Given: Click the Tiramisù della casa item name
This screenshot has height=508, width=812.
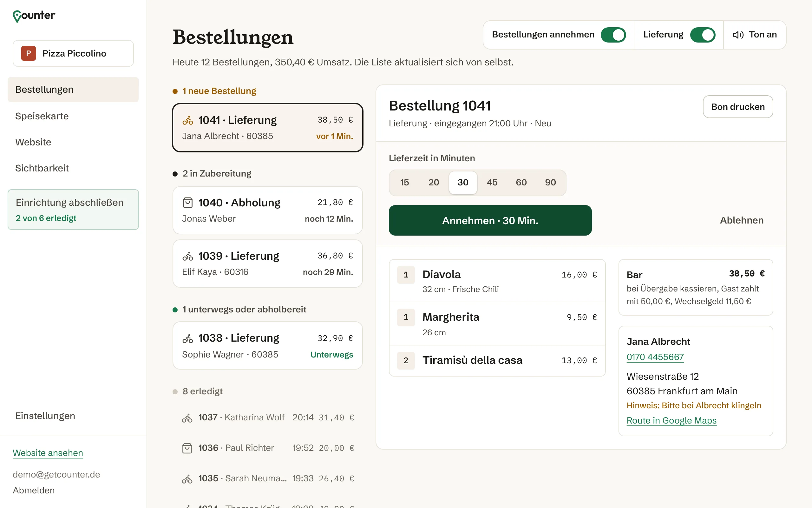Looking at the screenshot, I should tap(472, 360).
